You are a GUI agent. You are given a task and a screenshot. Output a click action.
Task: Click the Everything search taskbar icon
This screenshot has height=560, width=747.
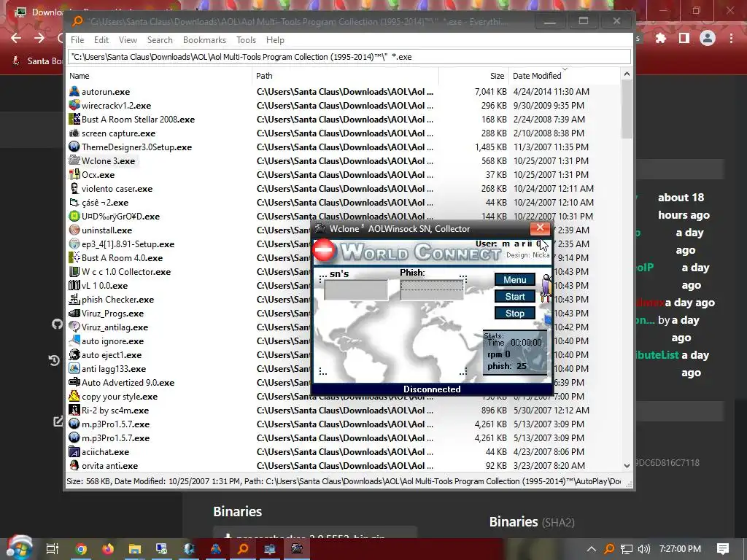pyautogui.click(x=243, y=549)
